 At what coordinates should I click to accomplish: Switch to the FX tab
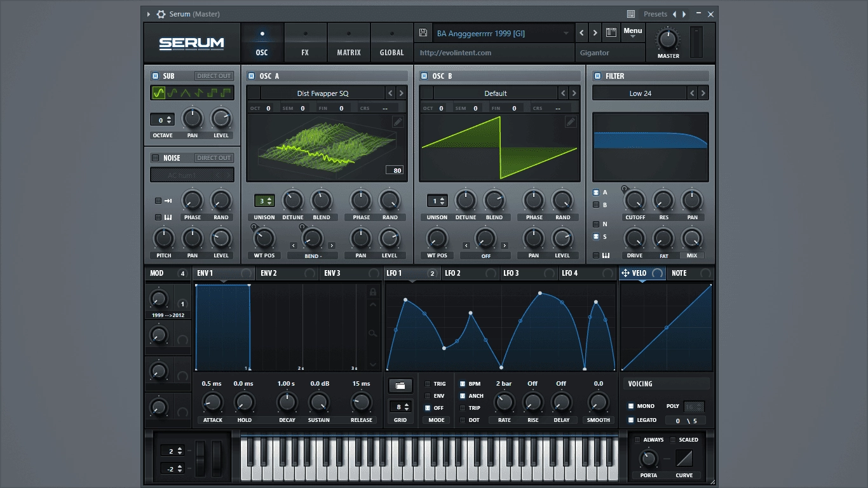pyautogui.click(x=305, y=42)
